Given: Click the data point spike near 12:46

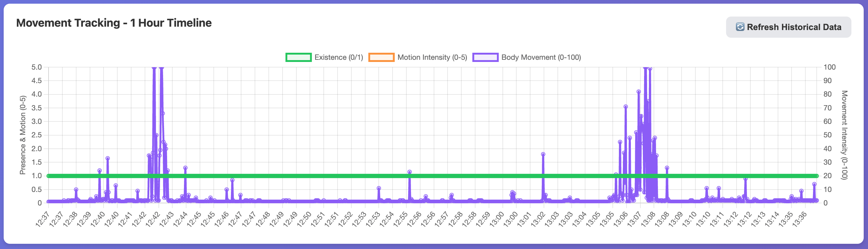Looking at the screenshot, I should point(232,180).
